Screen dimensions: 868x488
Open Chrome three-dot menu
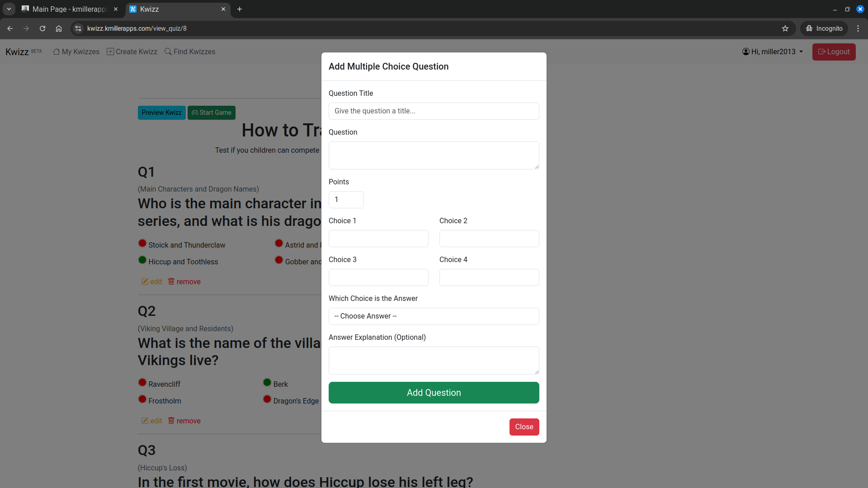point(858,28)
